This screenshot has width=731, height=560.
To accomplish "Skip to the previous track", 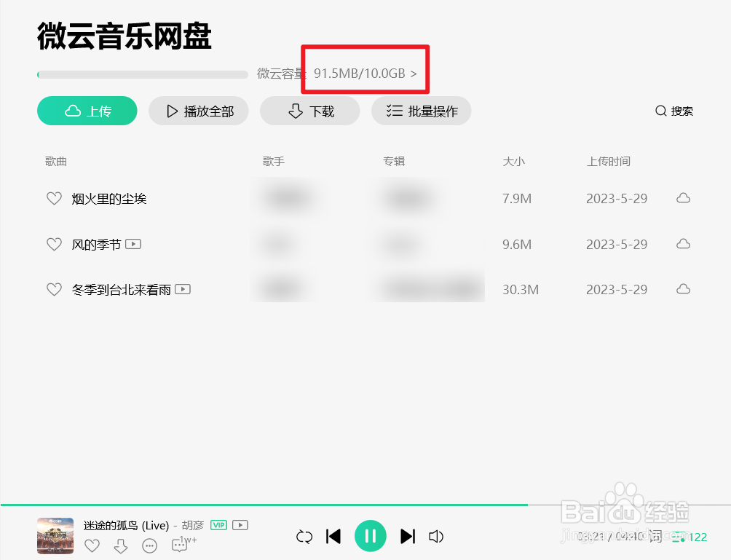I will (x=333, y=536).
